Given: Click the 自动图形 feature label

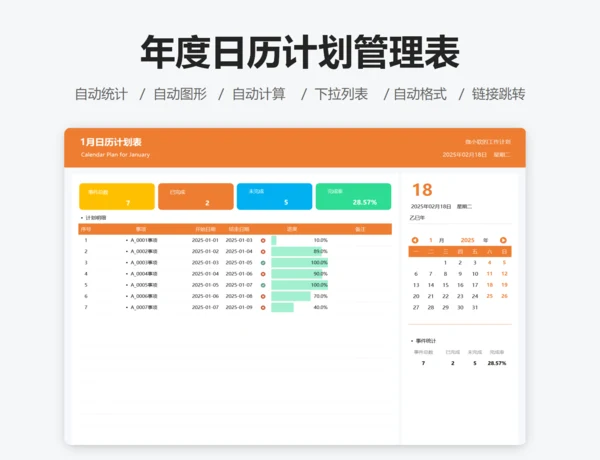Looking at the screenshot, I should tap(180, 94).
